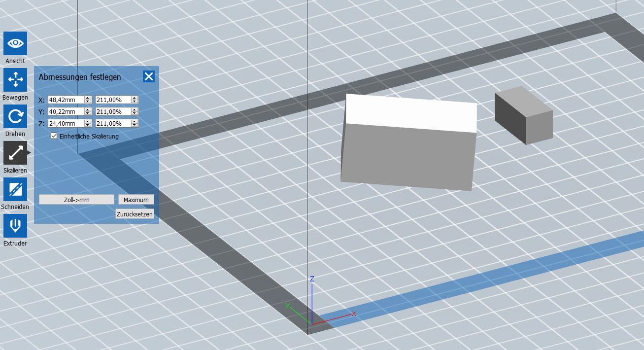Open the Schneiden cut tool
This screenshot has width=644, height=350.
pos(15,189)
